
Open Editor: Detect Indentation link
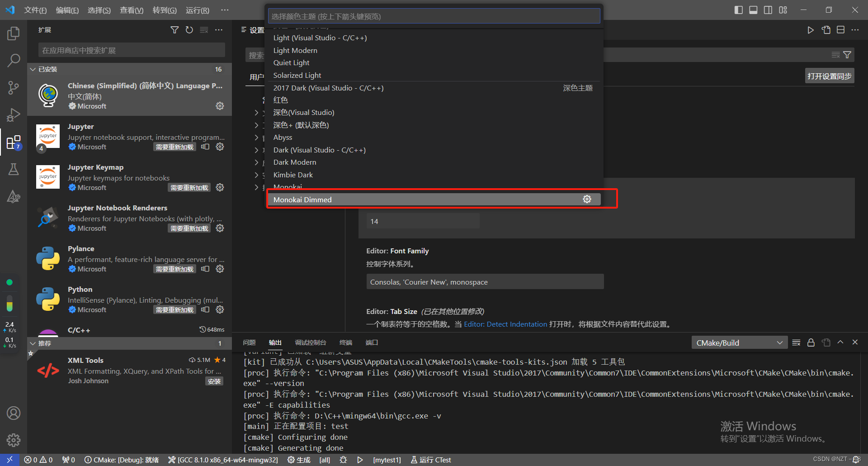(x=505, y=324)
